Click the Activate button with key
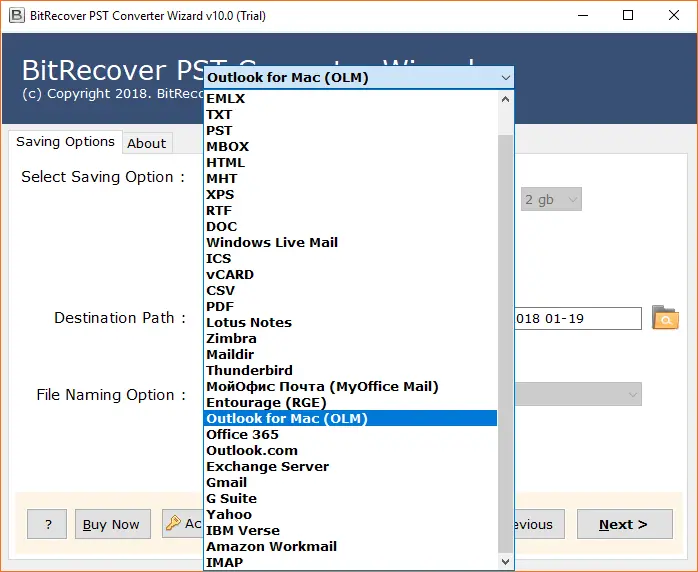Viewport: 698px width, 572px height. click(x=183, y=523)
